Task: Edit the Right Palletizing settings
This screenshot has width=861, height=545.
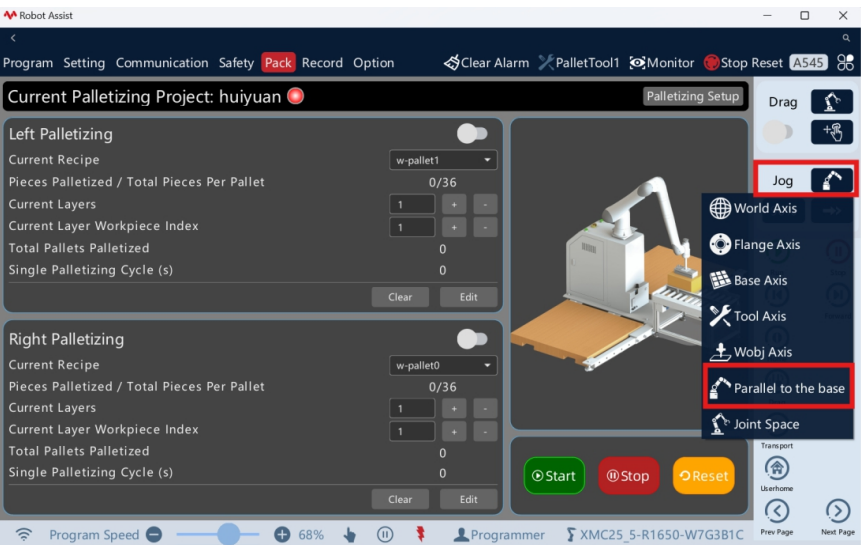Action: pyautogui.click(x=468, y=499)
